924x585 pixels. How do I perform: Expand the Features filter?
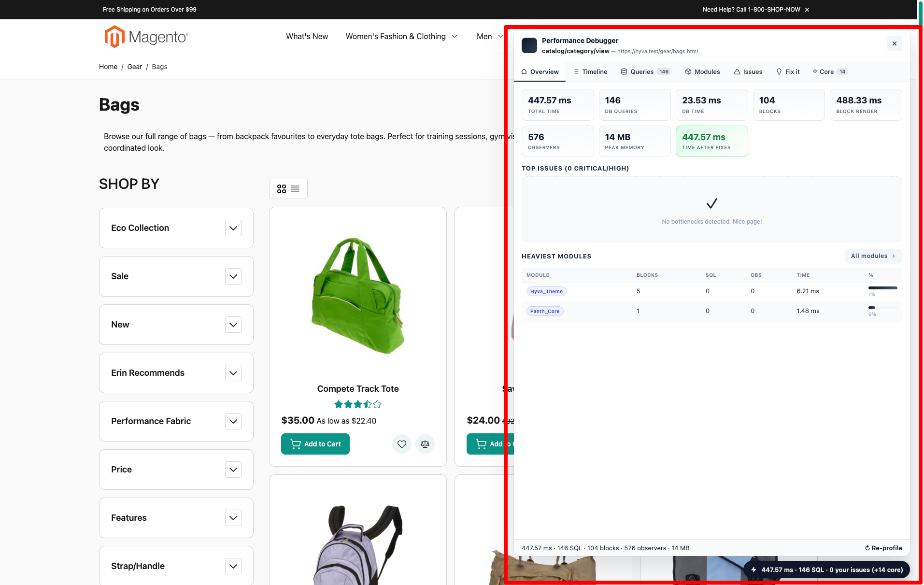tap(233, 518)
